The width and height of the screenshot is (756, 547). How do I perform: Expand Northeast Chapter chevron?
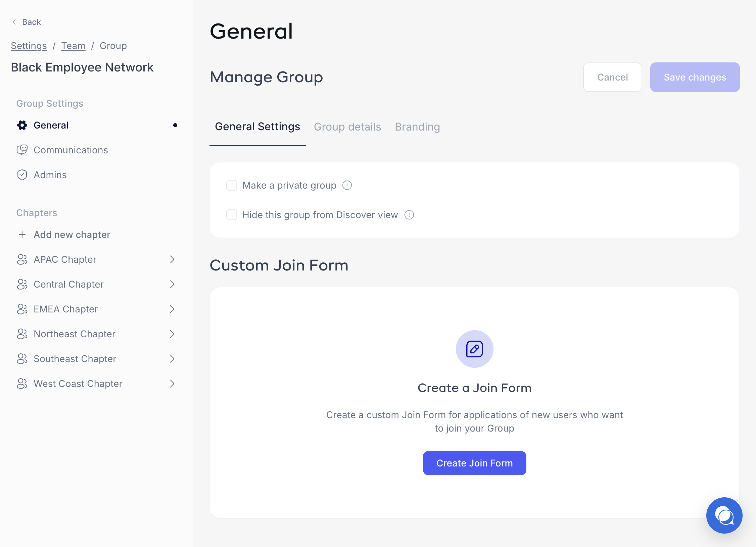[x=172, y=334]
